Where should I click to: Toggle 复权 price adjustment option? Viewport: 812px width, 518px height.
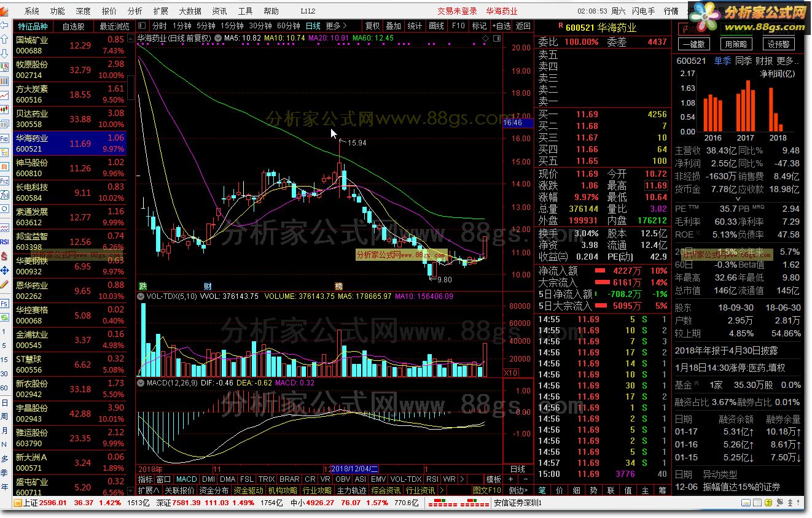coord(372,26)
